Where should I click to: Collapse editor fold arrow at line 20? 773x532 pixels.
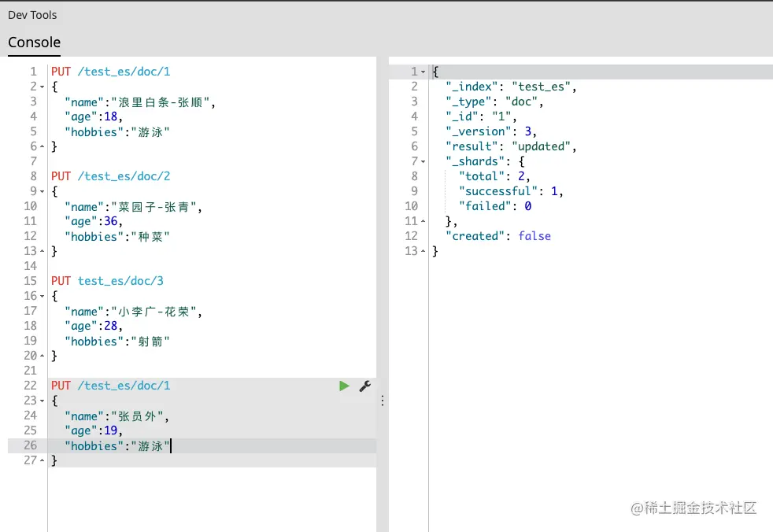pyautogui.click(x=42, y=356)
